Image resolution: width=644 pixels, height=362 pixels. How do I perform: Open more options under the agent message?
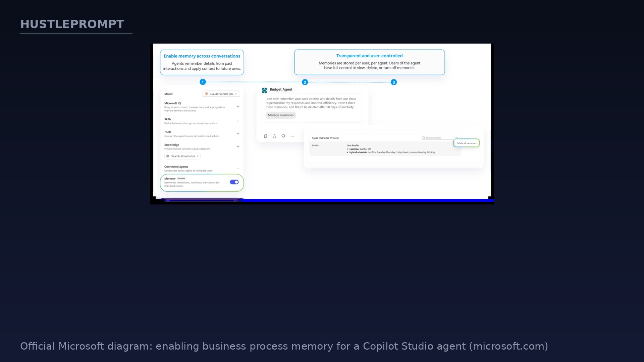click(292, 136)
